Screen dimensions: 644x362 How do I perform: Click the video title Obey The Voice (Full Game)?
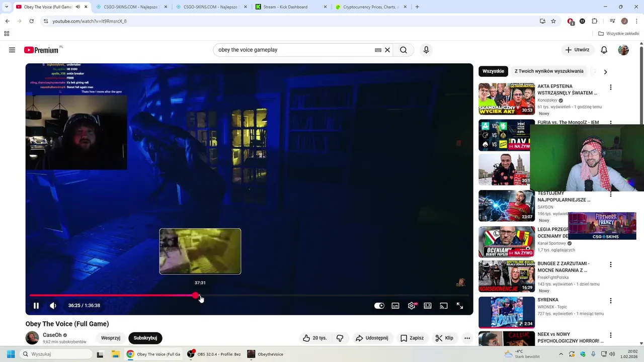click(67, 324)
